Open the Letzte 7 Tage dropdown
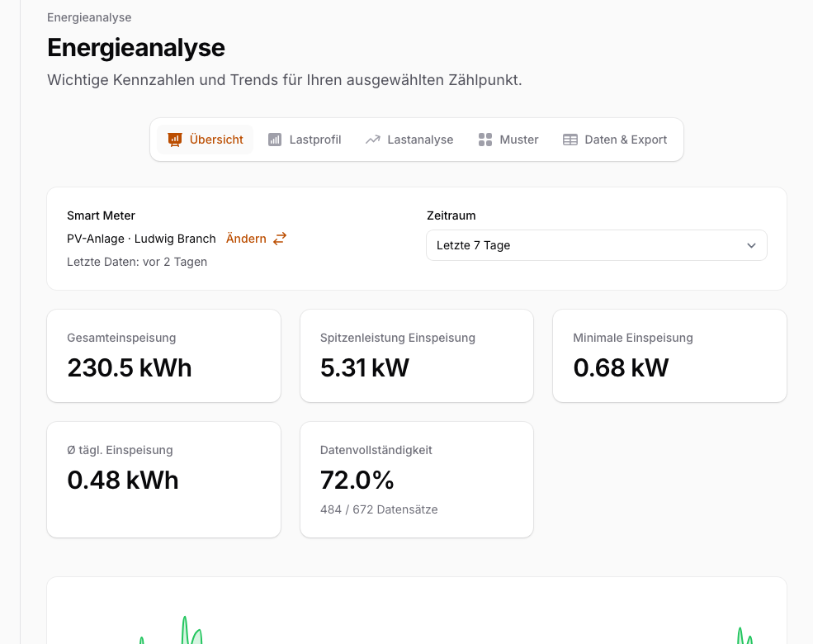Viewport: 813px width, 644px height. [x=596, y=245]
